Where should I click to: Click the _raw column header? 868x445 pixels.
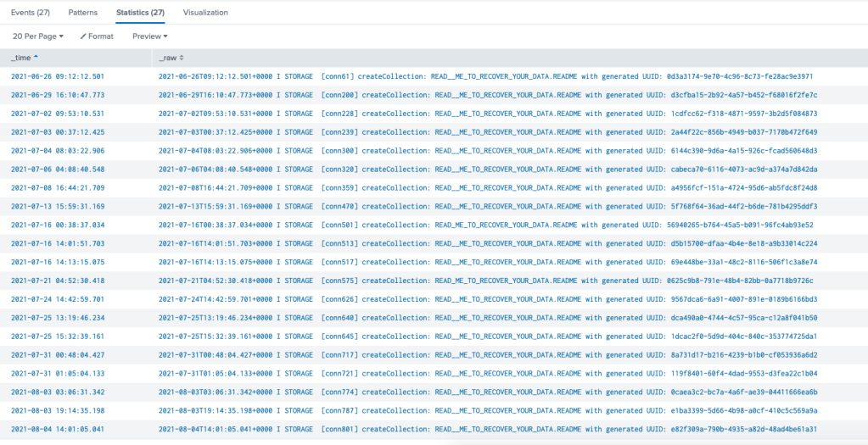coord(168,58)
